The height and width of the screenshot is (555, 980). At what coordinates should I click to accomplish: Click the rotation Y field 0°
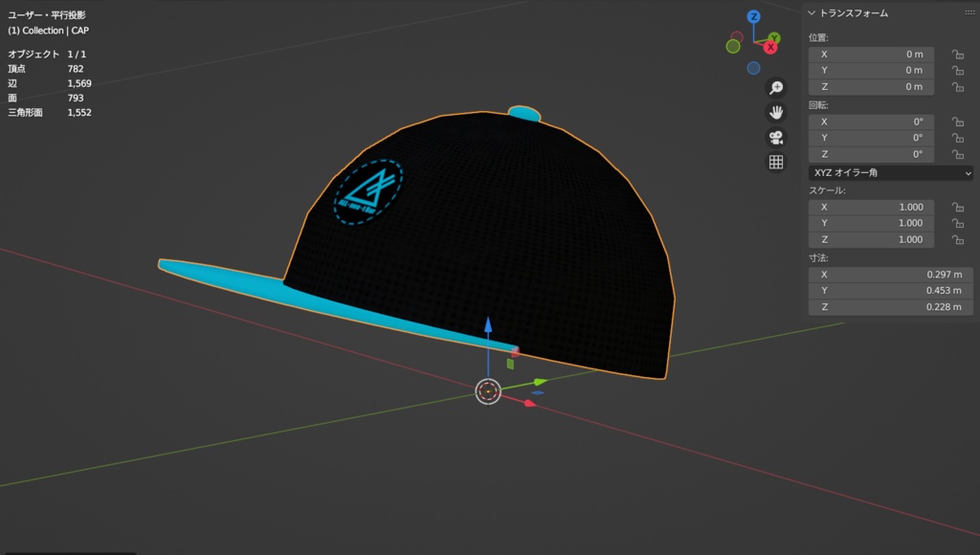click(x=871, y=138)
